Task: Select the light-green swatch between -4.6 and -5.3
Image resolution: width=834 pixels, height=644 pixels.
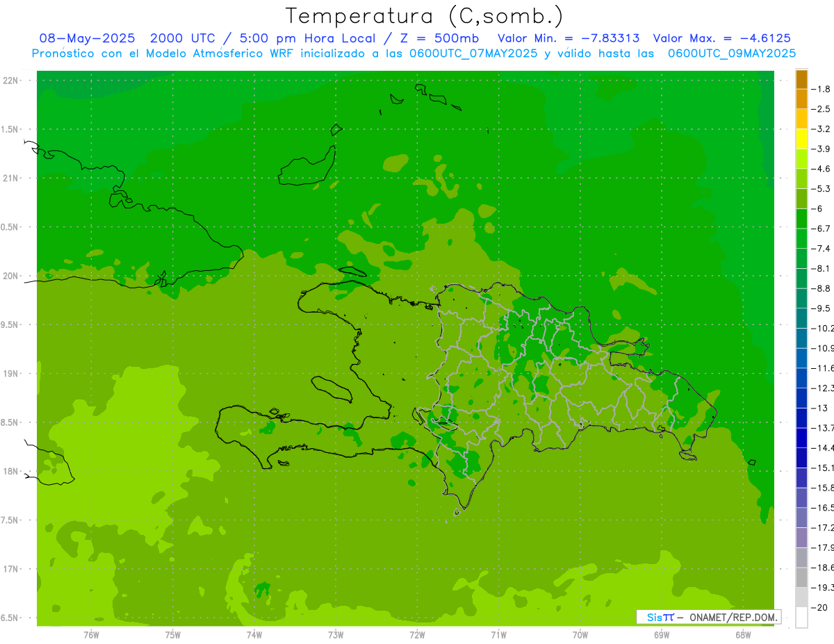Action: (x=801, y=179)
